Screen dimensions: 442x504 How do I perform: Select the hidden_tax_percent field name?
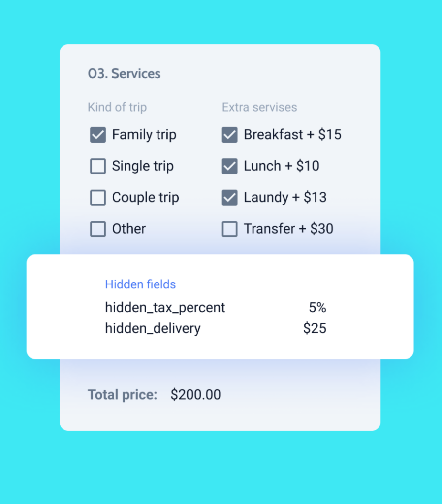(x=165, y=308)
